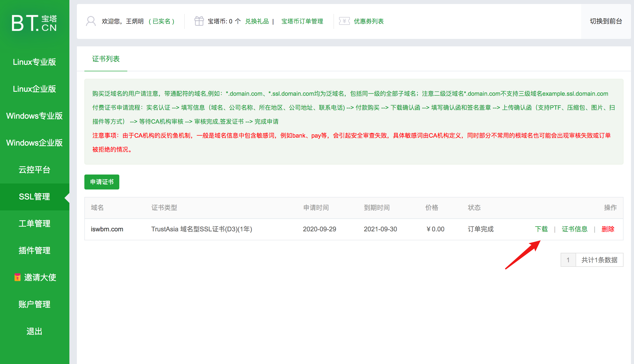The image size is (634, 364).
Task: Click the user avatar icon
Action: click(91, 21)
